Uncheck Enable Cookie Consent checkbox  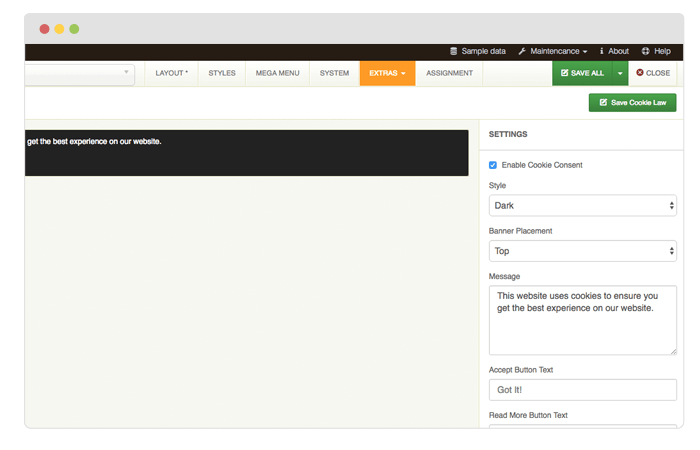click(x=493, y=165)
